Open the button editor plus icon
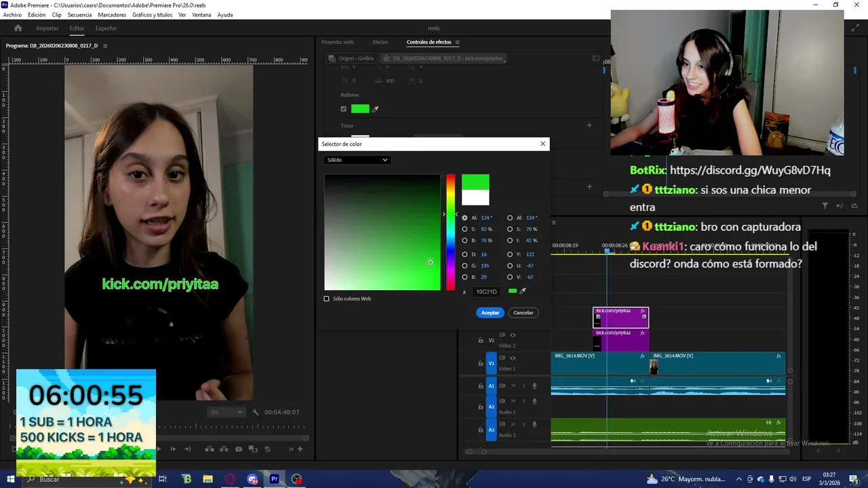Screen dimensions: 868x488 pos(300,449)
